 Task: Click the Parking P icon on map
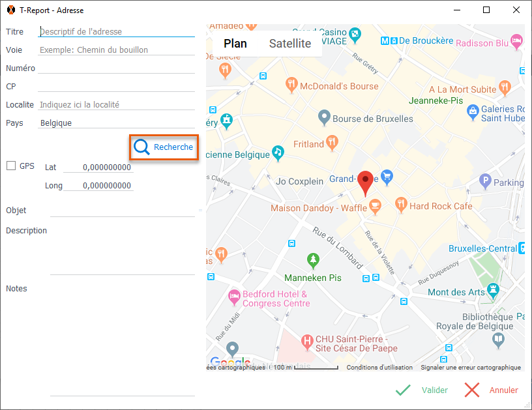[484, 181]
